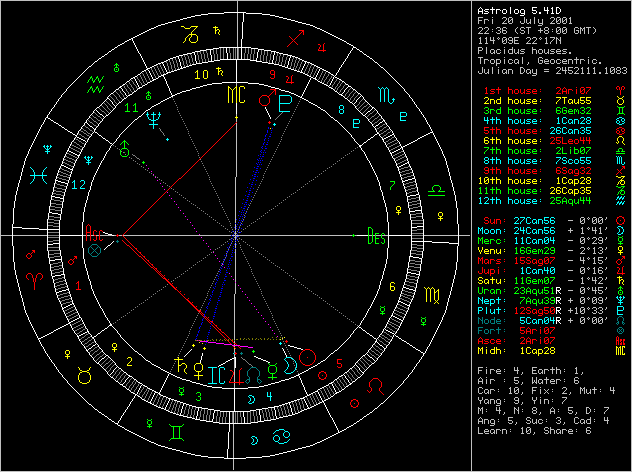632x472 pixels.
Task: Click the Gemini sign glyph in the outer ring
Action: (x=177, y=432)
